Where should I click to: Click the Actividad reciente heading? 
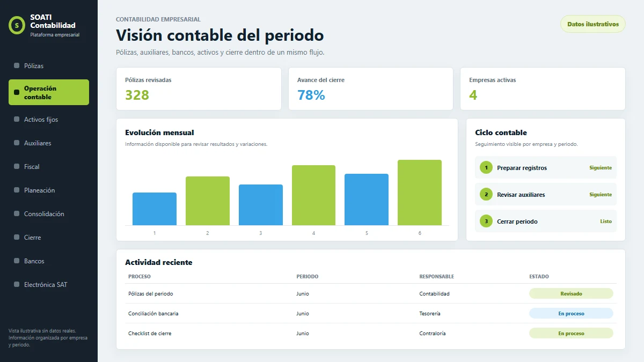[159, 262]
